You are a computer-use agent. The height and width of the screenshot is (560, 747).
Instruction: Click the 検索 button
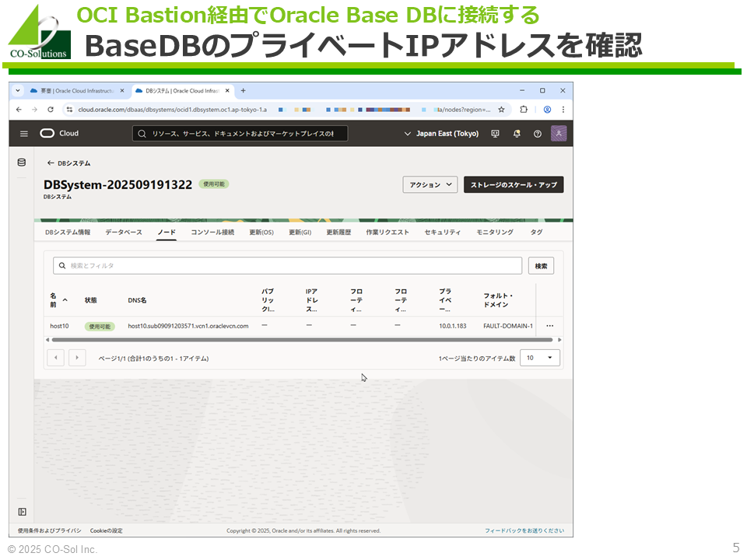542,266
